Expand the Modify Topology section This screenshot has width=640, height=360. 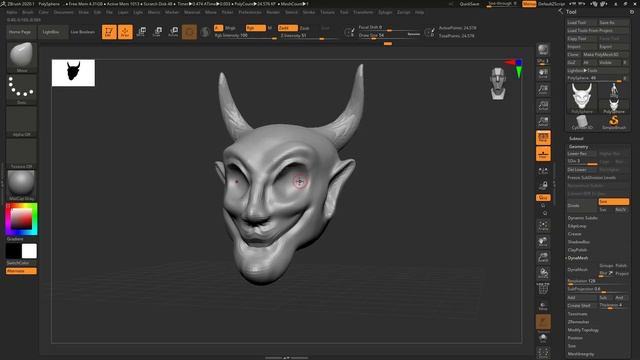pyautogui.click(x=583, y=330)
